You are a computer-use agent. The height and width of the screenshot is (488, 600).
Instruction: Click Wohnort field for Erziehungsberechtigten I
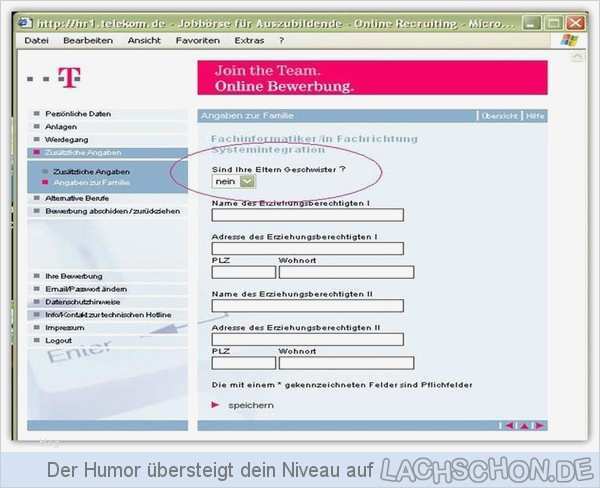click(x=346, y=272)
